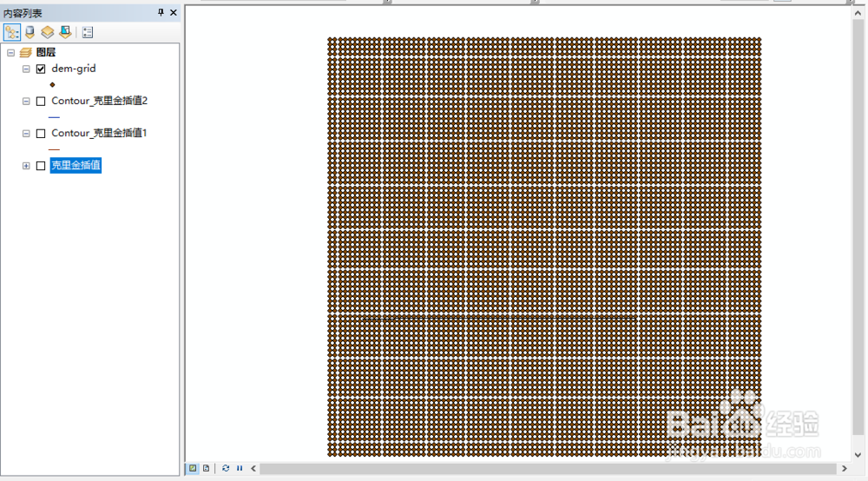Click horizontal scrollbar right arrow

845,468
